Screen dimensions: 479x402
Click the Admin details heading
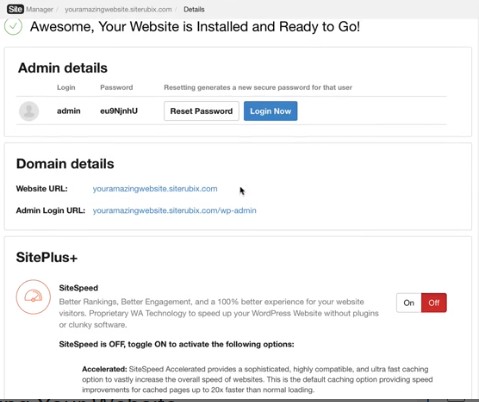(x=63, y=68)
